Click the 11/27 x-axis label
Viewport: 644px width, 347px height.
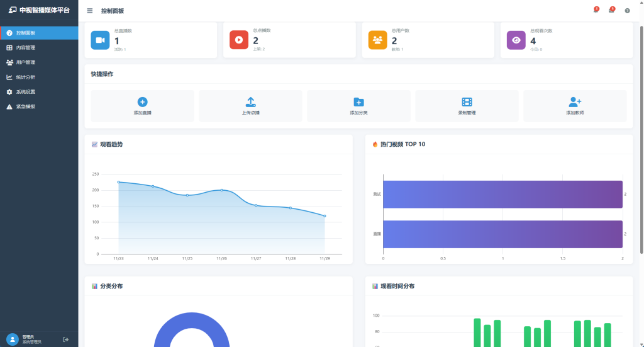pos(256,259)
